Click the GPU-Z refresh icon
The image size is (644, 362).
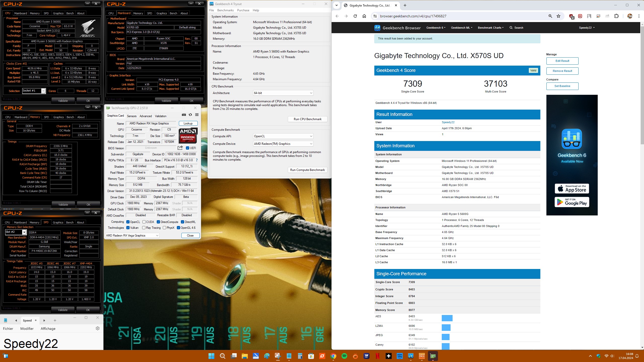[x=190, y=115]
